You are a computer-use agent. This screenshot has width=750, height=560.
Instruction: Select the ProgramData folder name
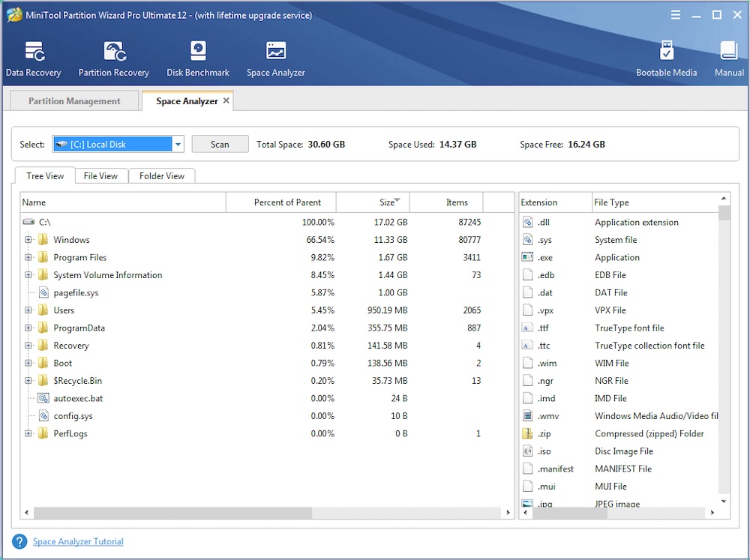pos(79,328)
